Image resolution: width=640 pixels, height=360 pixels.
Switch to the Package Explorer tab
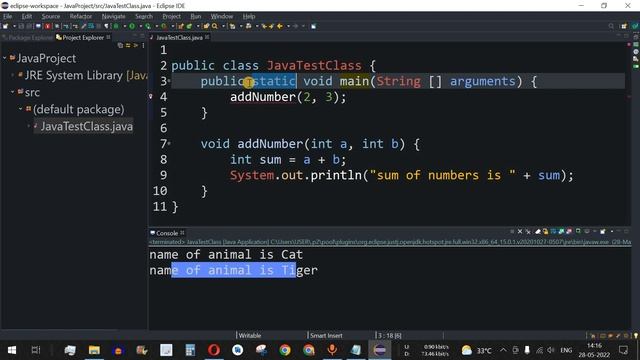[28, 37]
